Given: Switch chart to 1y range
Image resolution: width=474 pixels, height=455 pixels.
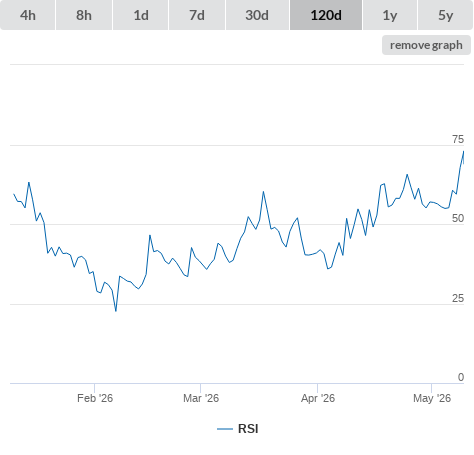Looking at the screenshot, I should [390, 15].
